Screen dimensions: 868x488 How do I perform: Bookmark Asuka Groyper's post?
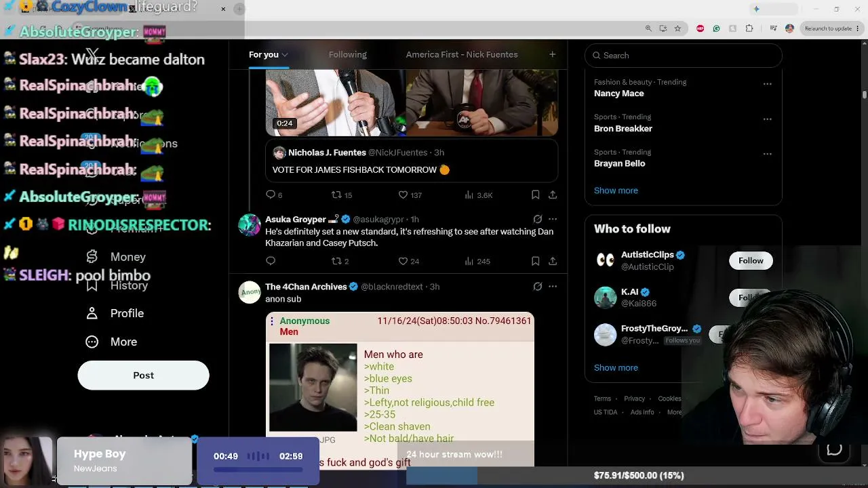[535, 261]
